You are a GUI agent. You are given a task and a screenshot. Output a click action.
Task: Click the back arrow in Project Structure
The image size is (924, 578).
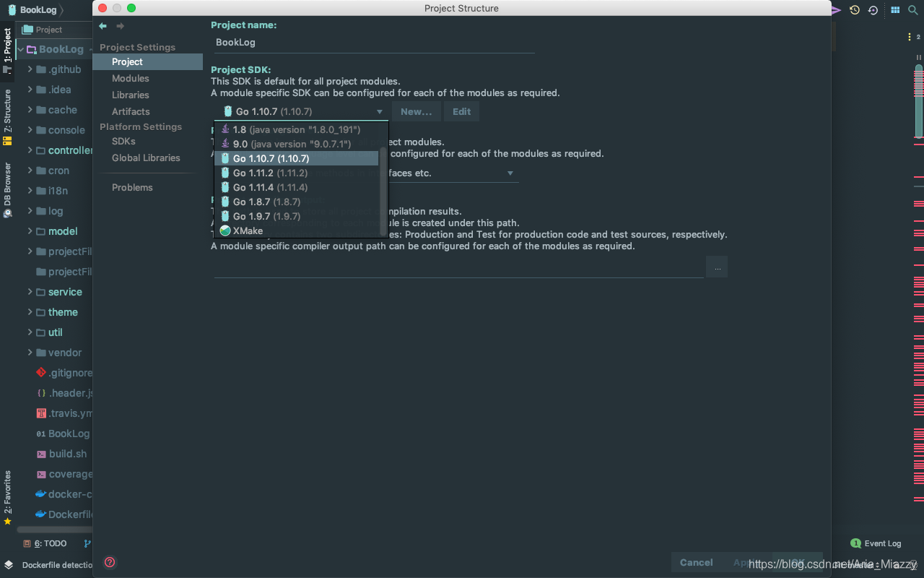pyautogui.click(x=103, y=26)
